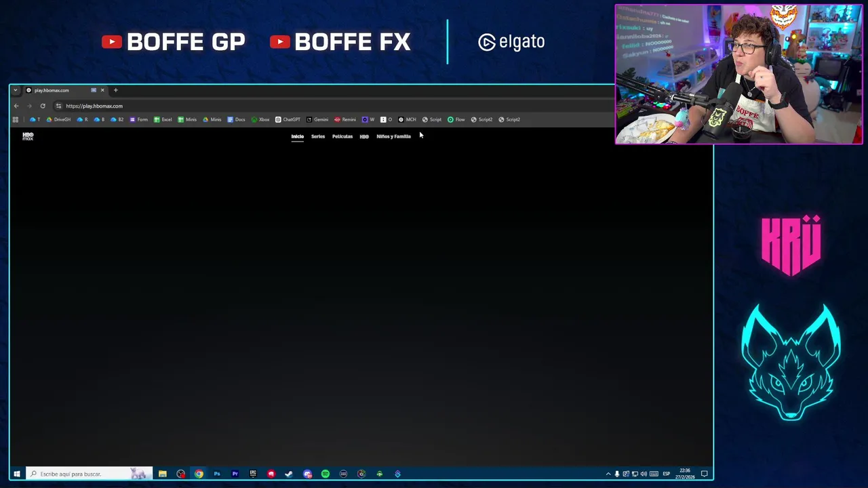Open the Windows notification center
This screenshot has width=868, height=488.
[705, 474]
